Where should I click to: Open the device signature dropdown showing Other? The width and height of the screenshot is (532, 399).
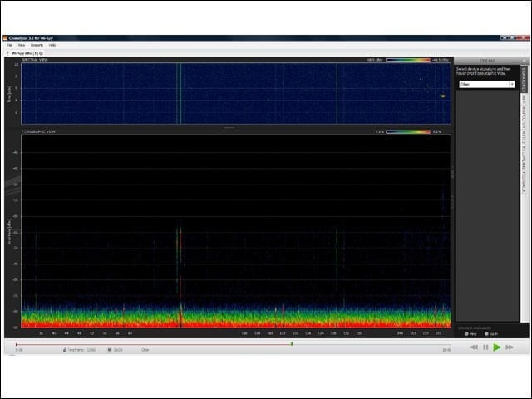487,84
